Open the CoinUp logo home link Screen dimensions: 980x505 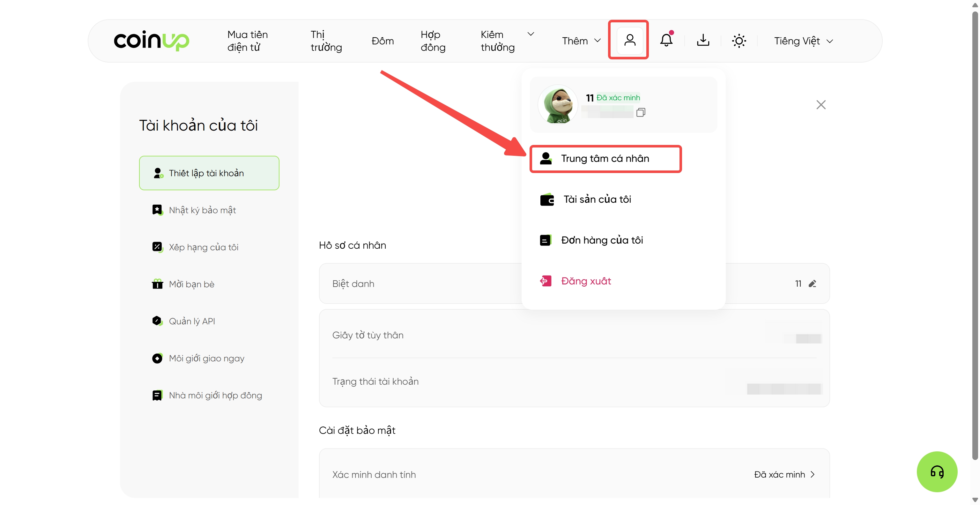pos(151,41)
